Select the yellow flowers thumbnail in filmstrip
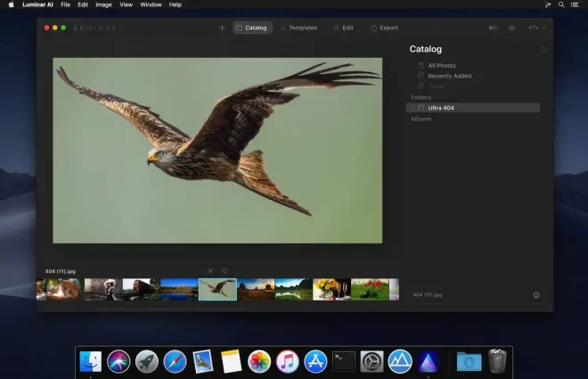This screenshot has width=588, height=379. point(331,289)
